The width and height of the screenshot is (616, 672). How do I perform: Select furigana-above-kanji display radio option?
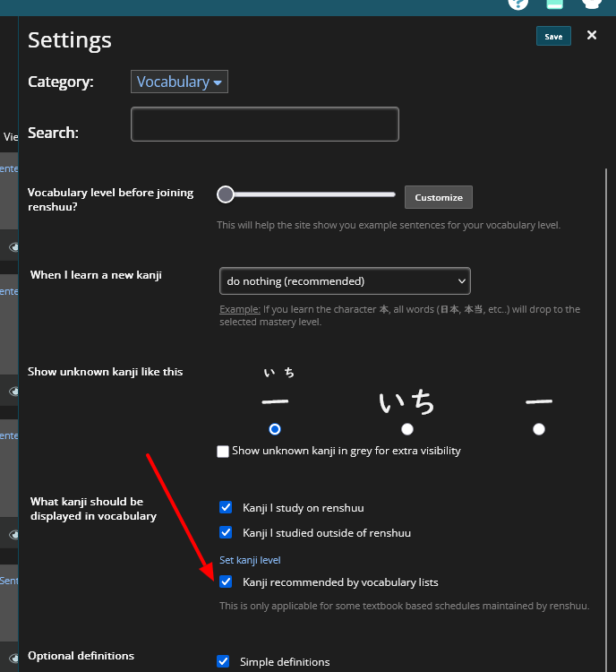coord(275,429)
